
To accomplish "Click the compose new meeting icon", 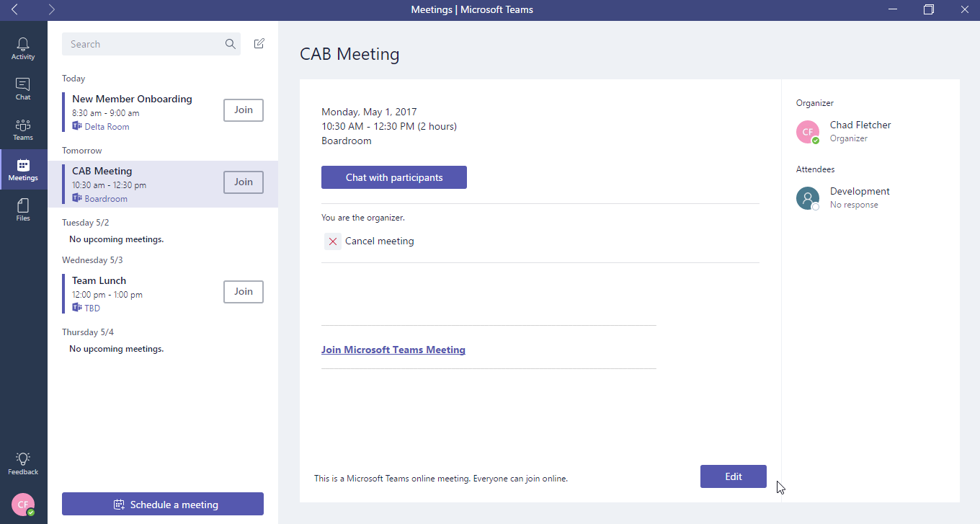I will tap(259, 43).
